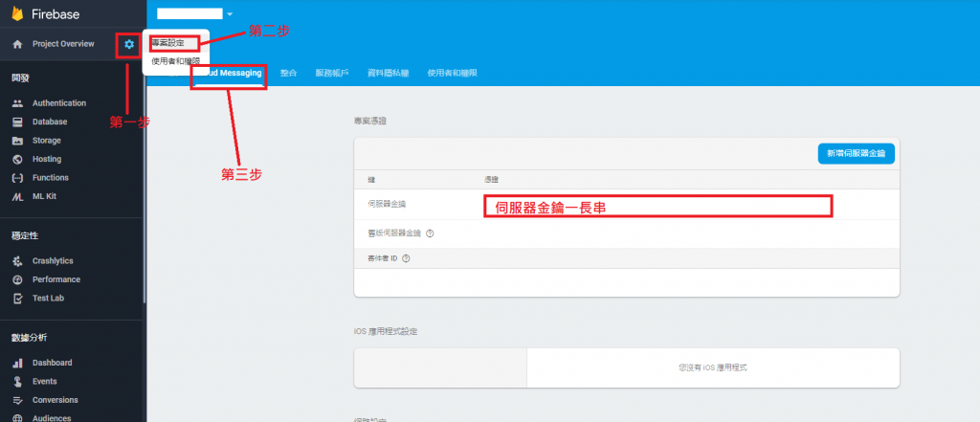Open Authentication in the sidebar

(59, 103)
